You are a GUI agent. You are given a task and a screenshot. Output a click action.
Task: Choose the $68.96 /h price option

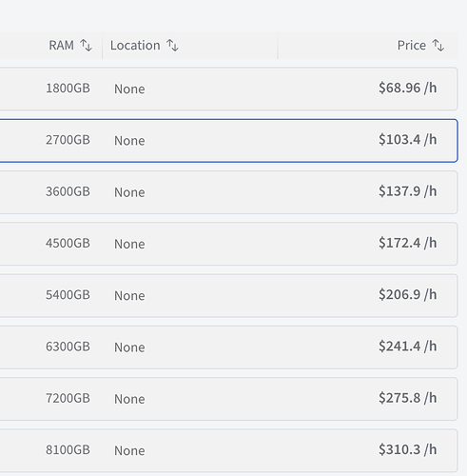(408, 88)
